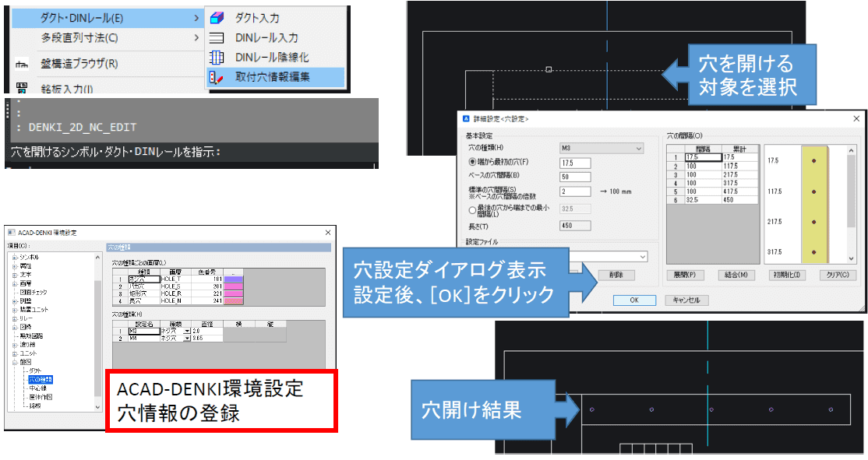Select 最後の穴から端までの最小間隔(L) radio button
This screenshot has width=868, height=460.
coord(472,210)
